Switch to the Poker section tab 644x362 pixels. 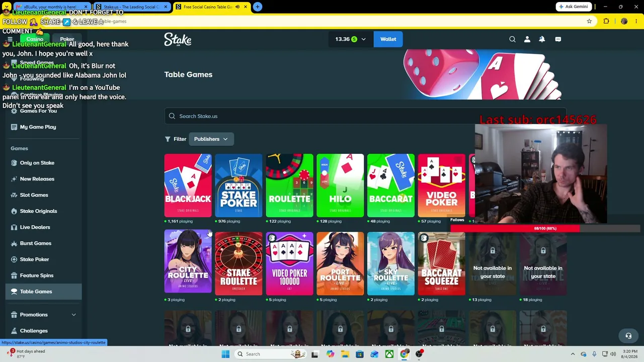tap(67, 39)
